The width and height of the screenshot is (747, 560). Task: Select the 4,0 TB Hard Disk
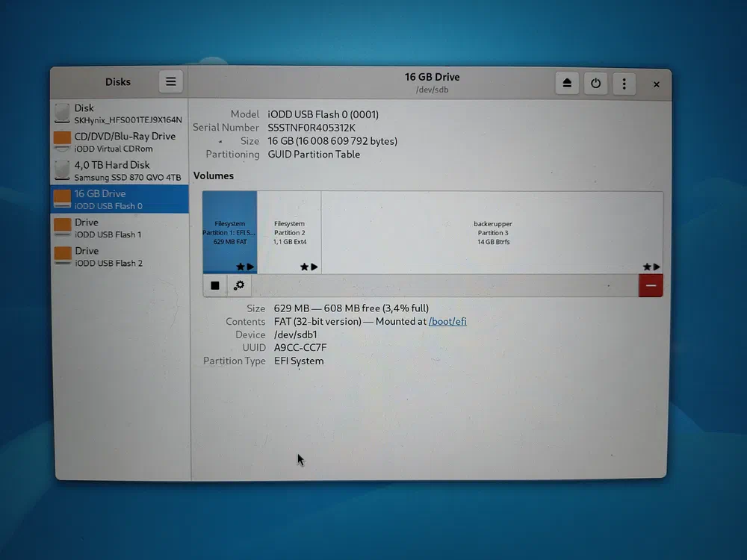pos(120,170)
